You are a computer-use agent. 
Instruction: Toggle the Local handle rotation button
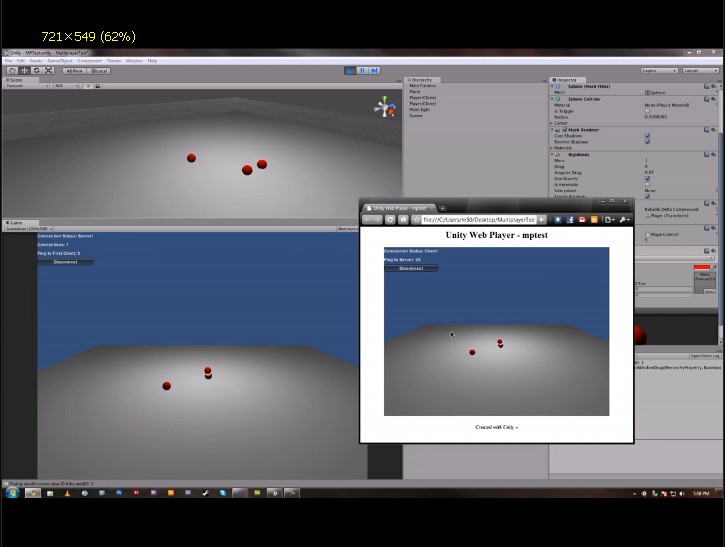point(98,71)
